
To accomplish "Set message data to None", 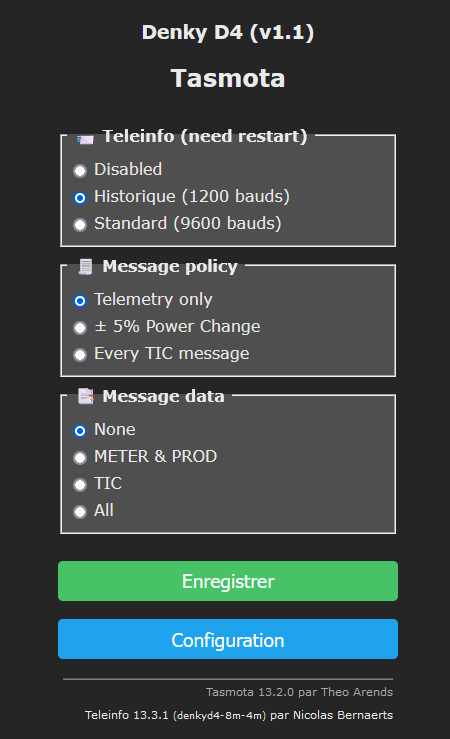I will pos(80,430).
